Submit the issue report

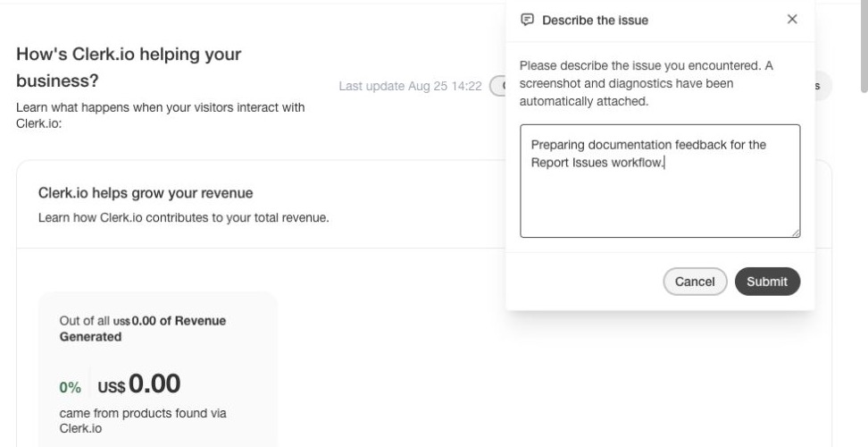click(767, 282)
